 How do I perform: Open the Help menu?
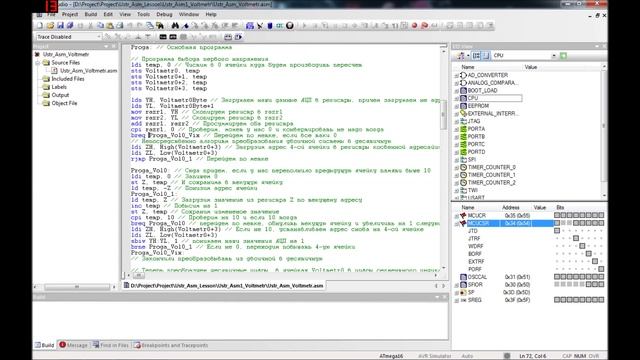pyautogui.click(x=211, y=14)
